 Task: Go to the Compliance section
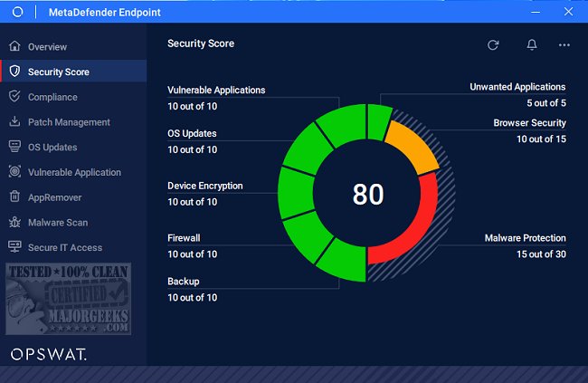73,97
